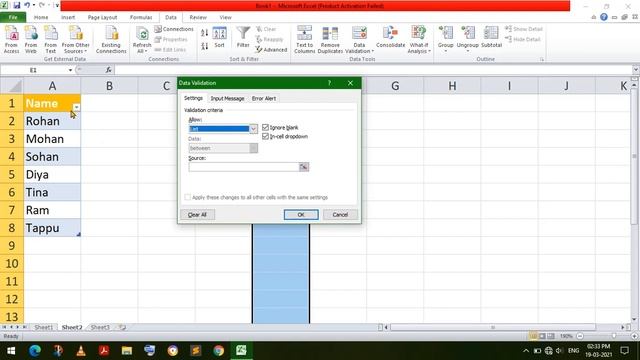Click the Undo icon
Image resolution: width=640 pixels, height=360 pixels.
pyautogui.click(x=27, y=5)
